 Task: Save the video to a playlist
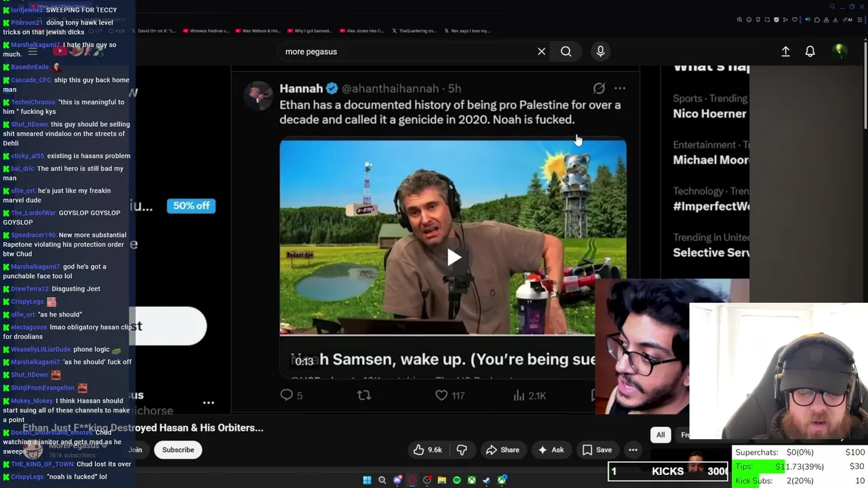coord(597,449)
